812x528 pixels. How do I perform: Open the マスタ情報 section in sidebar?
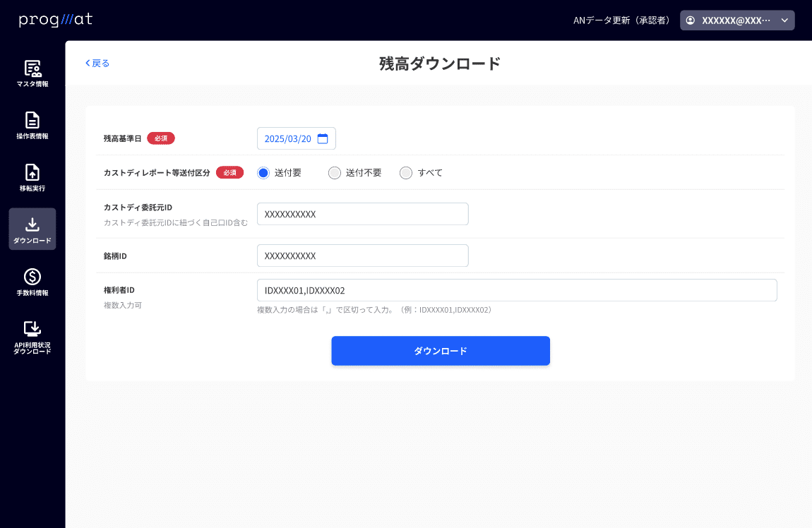(32, 73)
